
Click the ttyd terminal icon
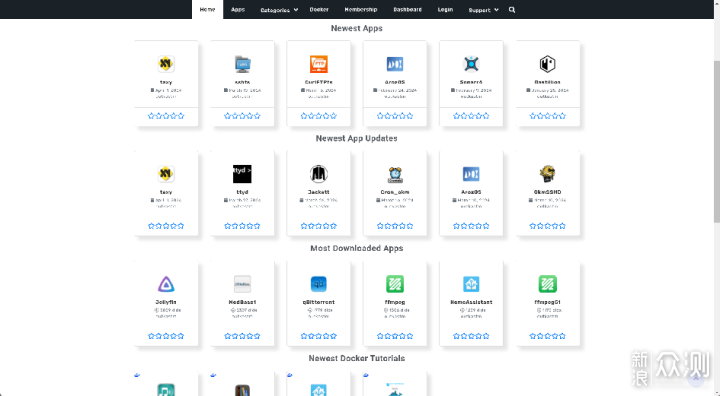pyautogui.click(x=242, y=174)
